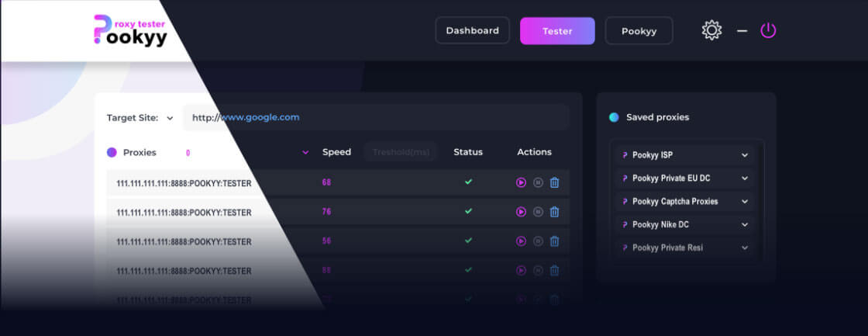Screen dimensions: 868x336
Task: Stop test on speed 56 row
Action: point(538,241)
